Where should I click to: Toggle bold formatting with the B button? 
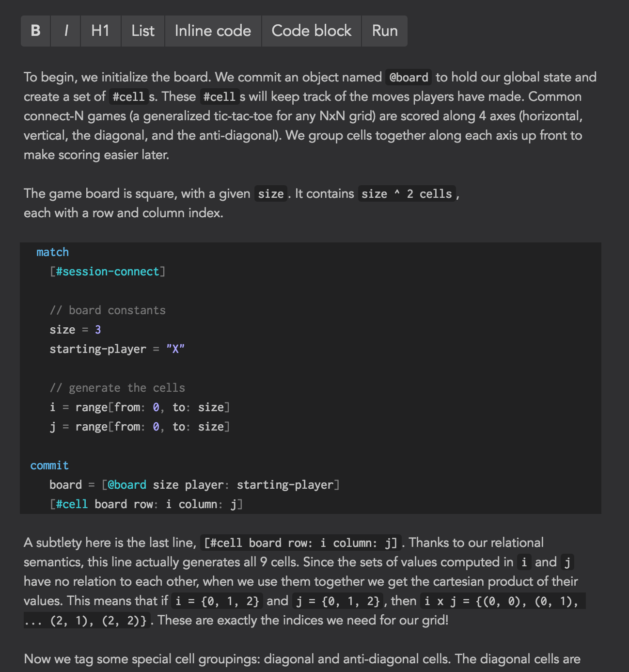[x=35, y=31]
